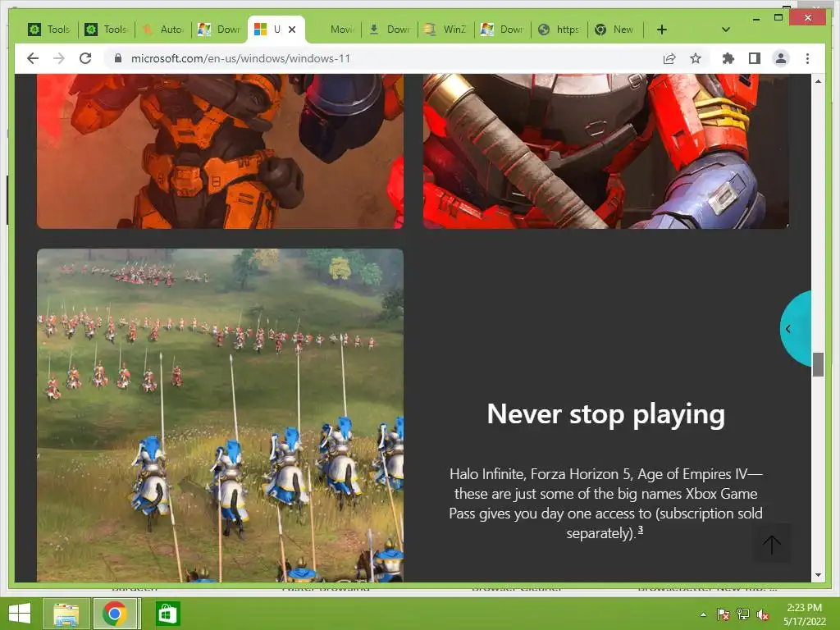The image size is (840, 630).
Task: Open the Store app from taskbar
Action: click(x=167, y=614)
